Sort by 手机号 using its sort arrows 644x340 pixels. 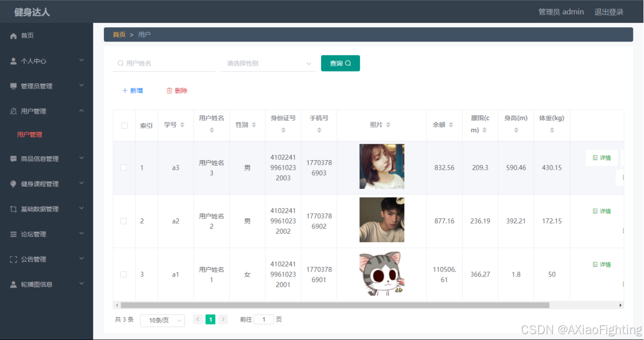[319, 130]
